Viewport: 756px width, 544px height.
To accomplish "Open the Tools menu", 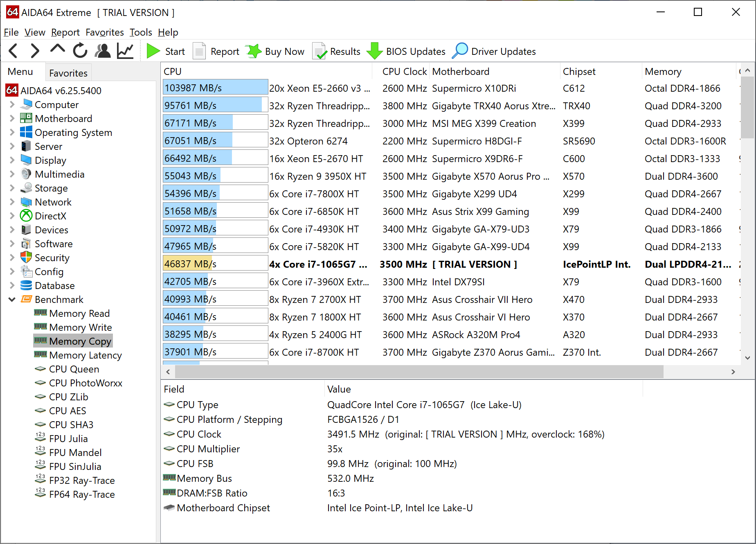I will pyautogui.click(x=141, y=32).
